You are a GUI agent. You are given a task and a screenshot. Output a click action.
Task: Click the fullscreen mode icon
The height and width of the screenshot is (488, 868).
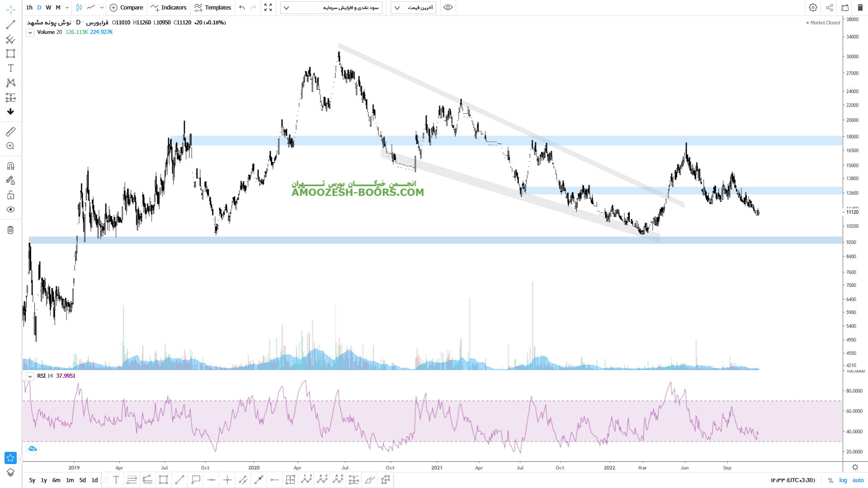(x=268, y=8)
